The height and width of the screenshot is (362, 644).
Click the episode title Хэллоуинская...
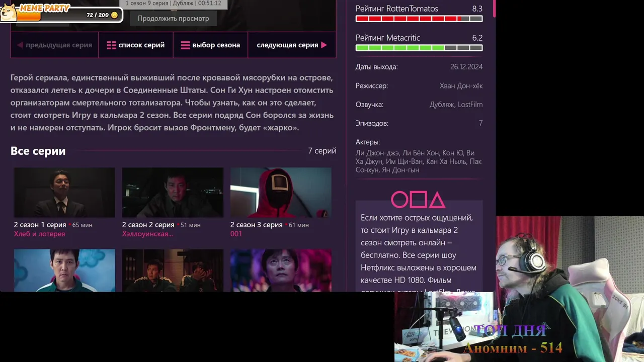pyautogui.click(x=147, y=234)
